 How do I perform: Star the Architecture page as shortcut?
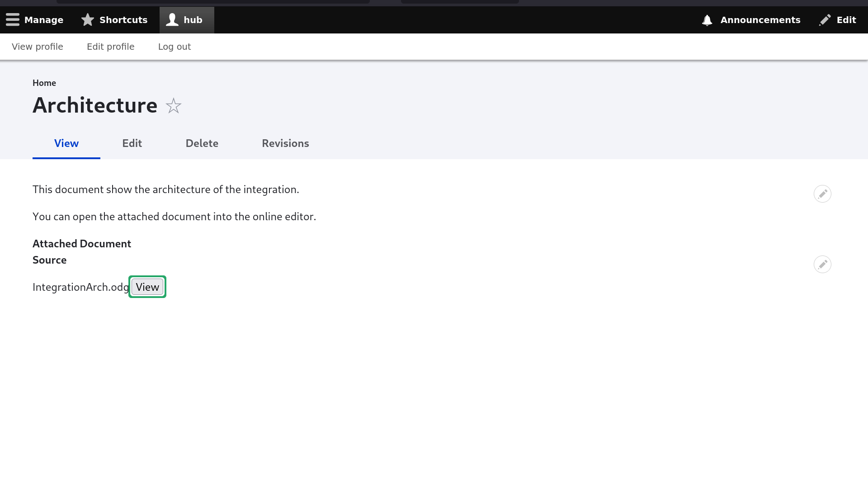[174, 106]
